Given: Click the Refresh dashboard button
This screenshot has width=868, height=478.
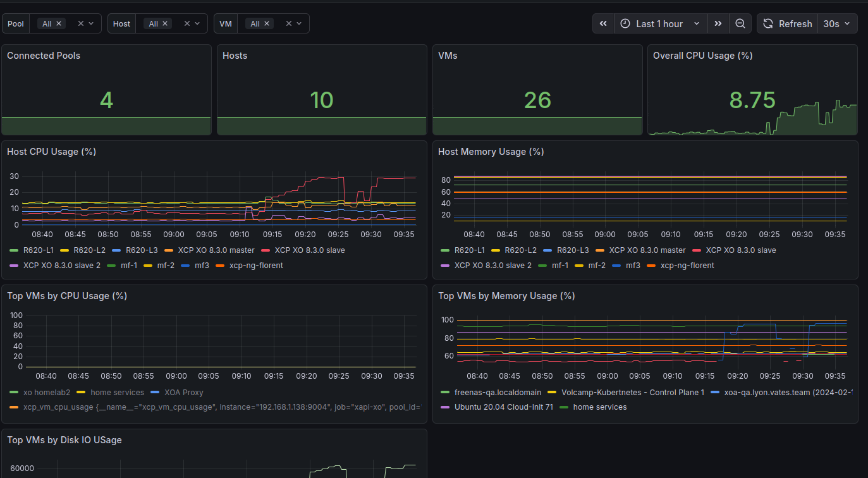Looking at the screenshot, I should pyautogui.click(x=788, y=23).
